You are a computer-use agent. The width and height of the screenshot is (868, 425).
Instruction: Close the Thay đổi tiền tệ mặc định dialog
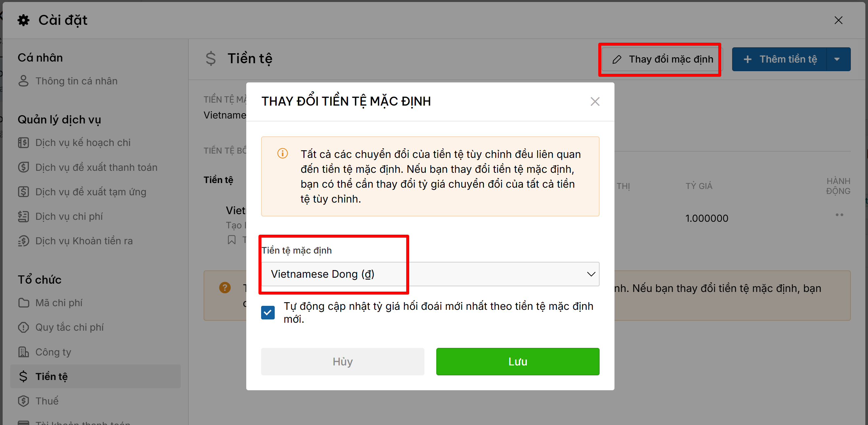[x=595, y=102]
